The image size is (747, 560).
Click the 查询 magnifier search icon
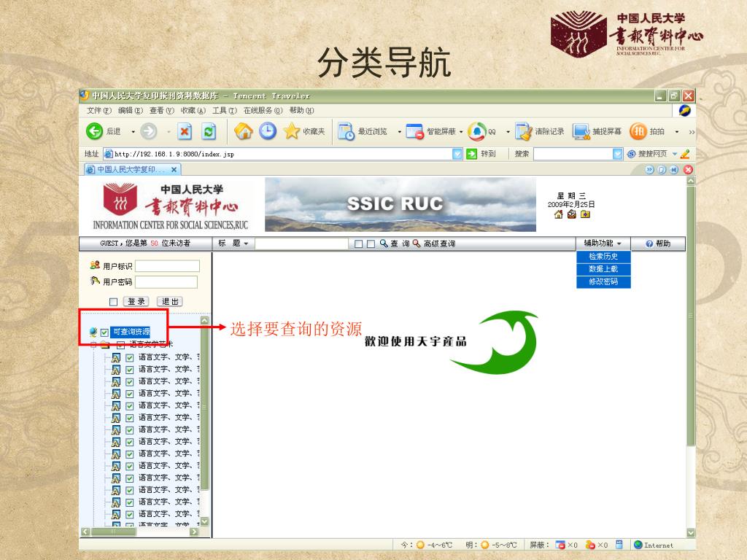384,244
